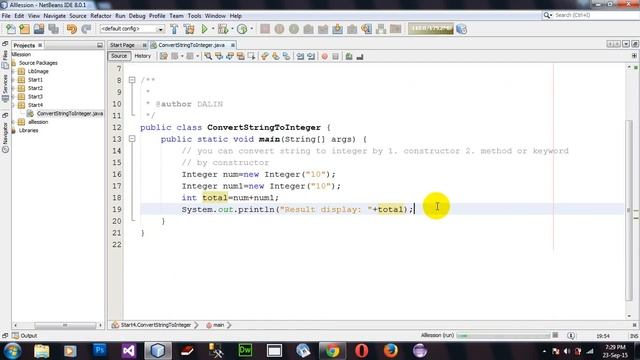640x360 pixels.
Task: Toggle Highlight Search icon in editor toolbar
Action: coord(240,56)
